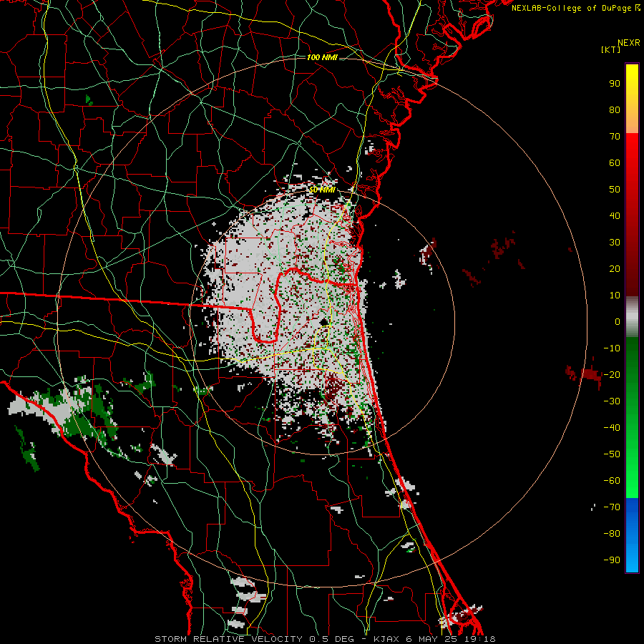Click the Storm Relative Velocity footer caption
This screenshot has height=644, width=644.
tap(325, 639)
